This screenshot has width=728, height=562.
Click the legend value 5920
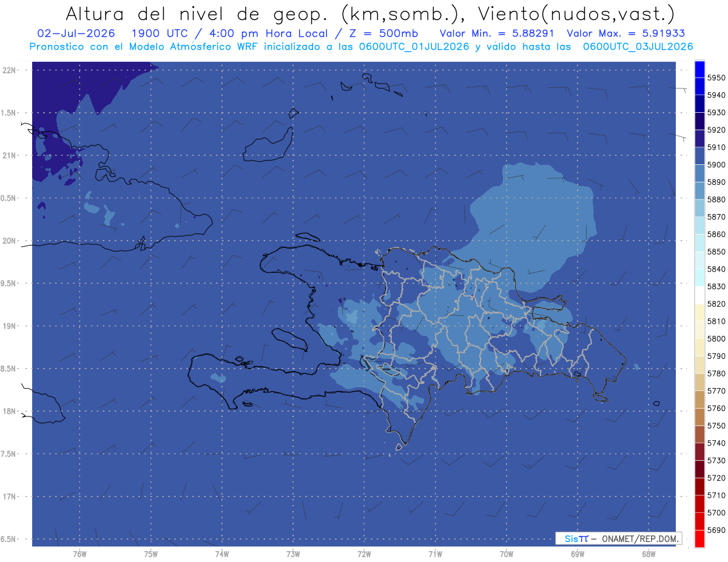coord(716,130)
